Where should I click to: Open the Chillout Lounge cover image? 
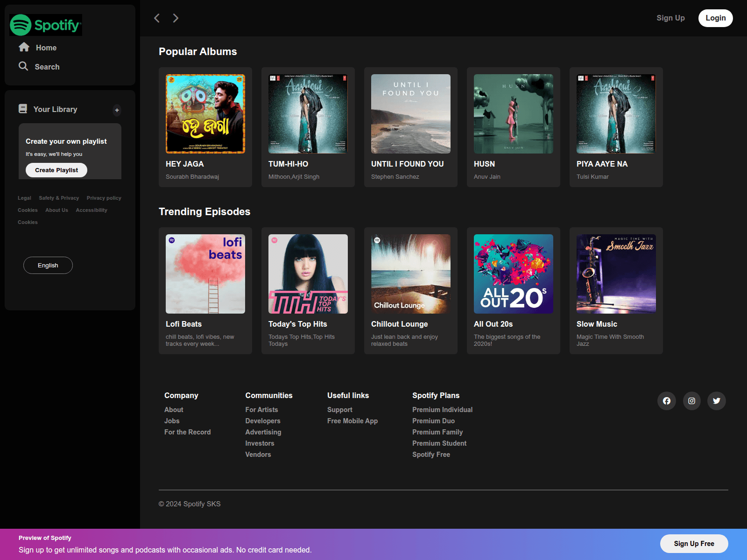click(411, 274)
